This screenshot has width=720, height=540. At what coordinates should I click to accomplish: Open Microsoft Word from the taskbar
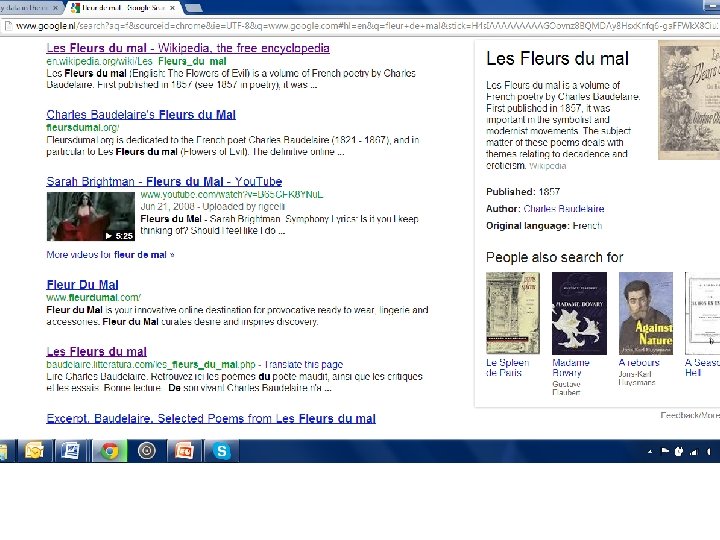(x=71, y=451)
